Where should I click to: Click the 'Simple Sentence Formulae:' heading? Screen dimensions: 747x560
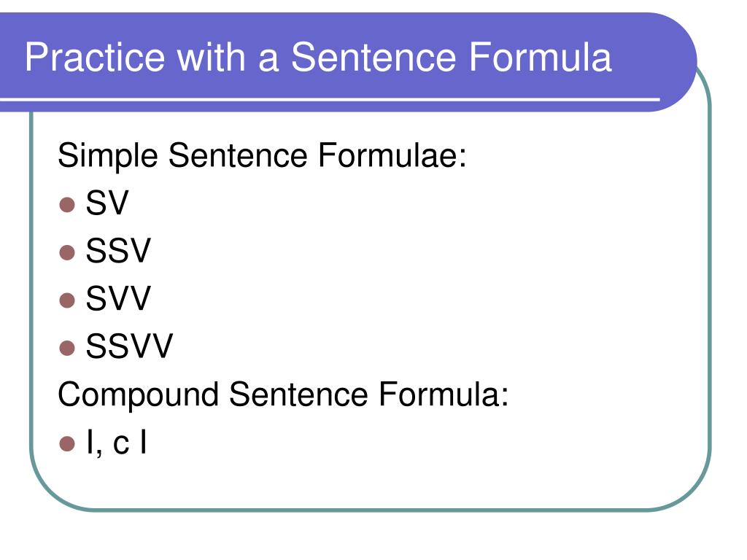(x=262, y=156)
